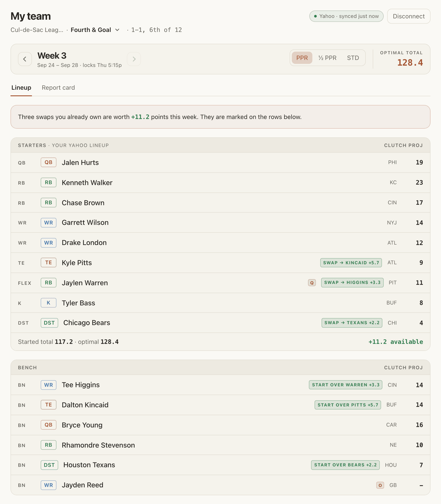
Task: Click the Disconnect button
Action: tap(409, 16)
